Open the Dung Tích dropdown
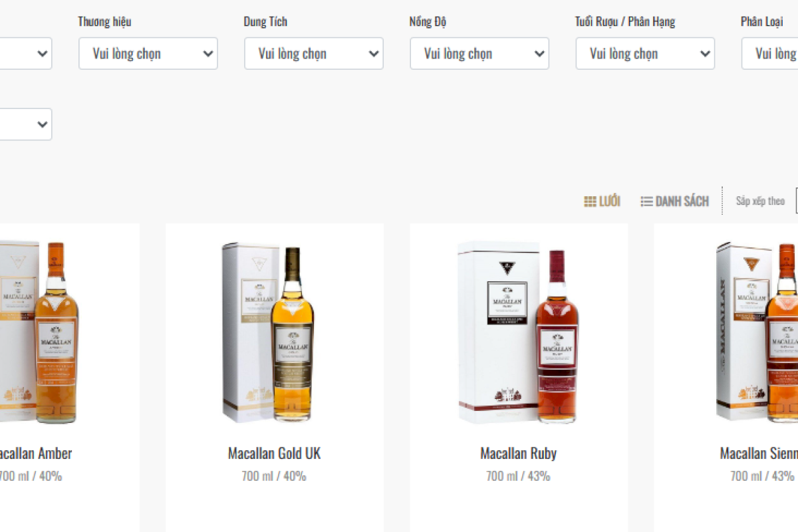Viewport: 798px width, 532px height. [x=314, y=53]
